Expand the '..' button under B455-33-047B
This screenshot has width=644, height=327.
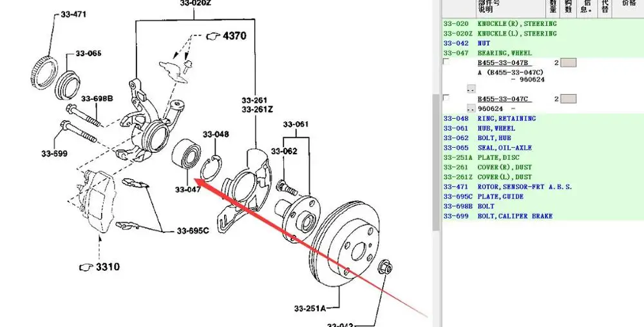[x=471, y=89]
